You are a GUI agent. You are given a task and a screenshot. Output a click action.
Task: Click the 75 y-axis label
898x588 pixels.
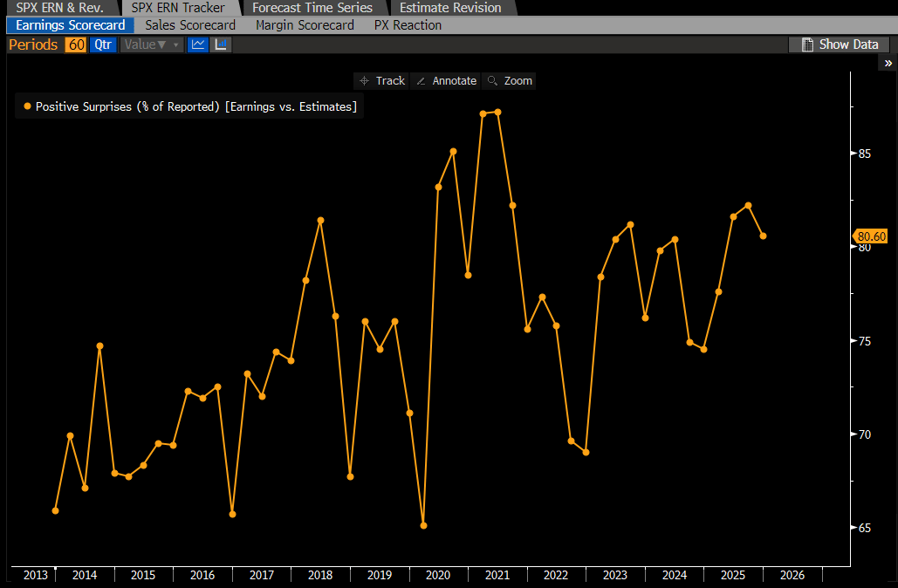[x=865, y=341]
